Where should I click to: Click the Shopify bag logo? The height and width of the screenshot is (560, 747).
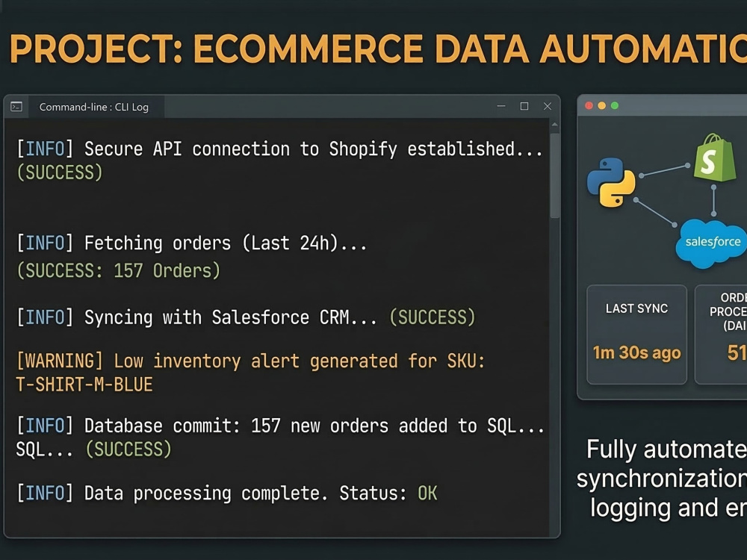click(715, 158)
